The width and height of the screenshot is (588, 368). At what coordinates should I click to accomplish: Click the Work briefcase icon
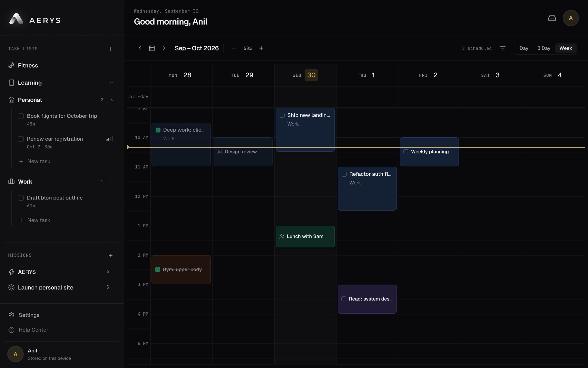pos(11,182)
